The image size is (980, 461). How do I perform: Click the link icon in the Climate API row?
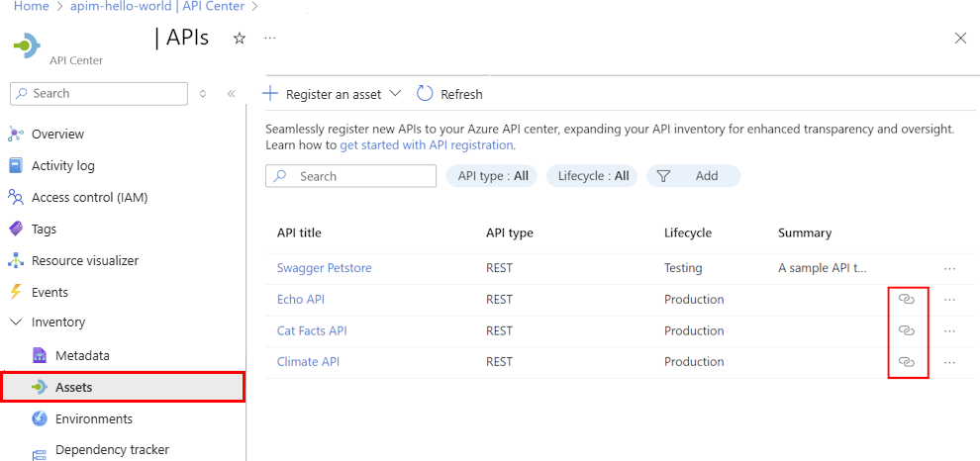pos(906,362)
